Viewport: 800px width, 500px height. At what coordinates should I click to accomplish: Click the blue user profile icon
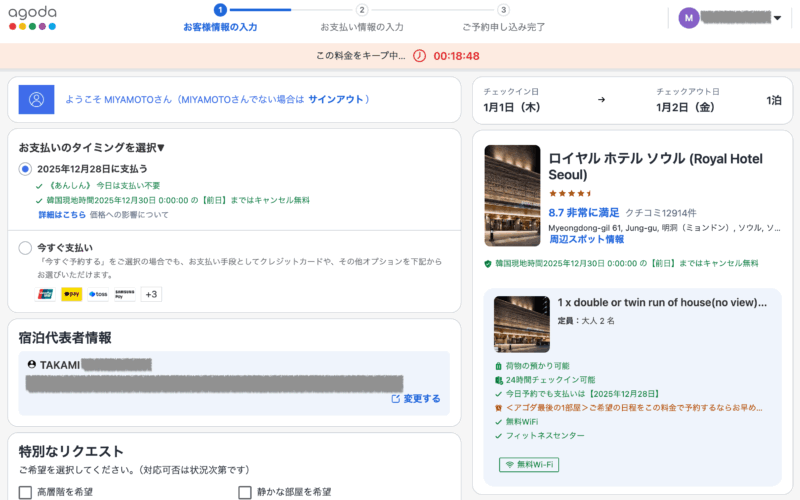coord(36,99)
